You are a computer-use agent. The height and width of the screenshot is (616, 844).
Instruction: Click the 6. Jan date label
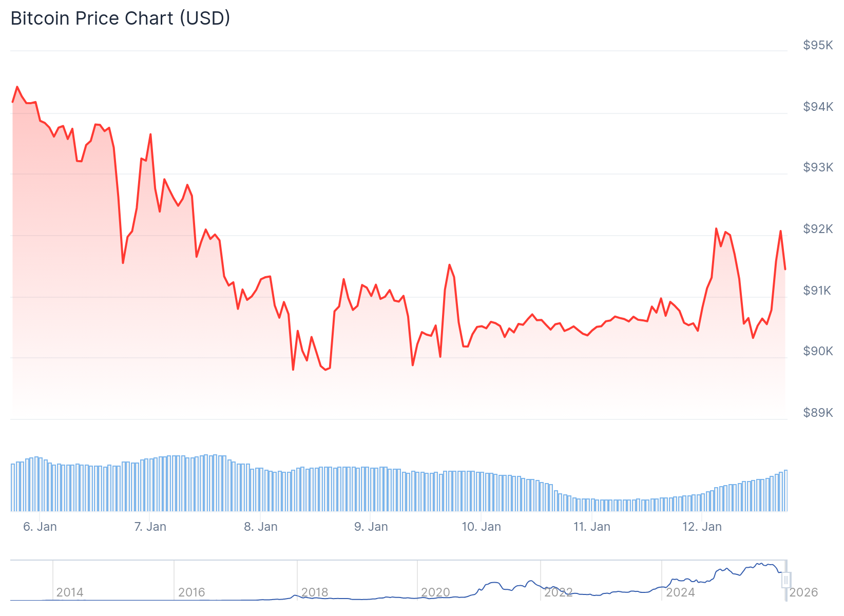[40, 527]
